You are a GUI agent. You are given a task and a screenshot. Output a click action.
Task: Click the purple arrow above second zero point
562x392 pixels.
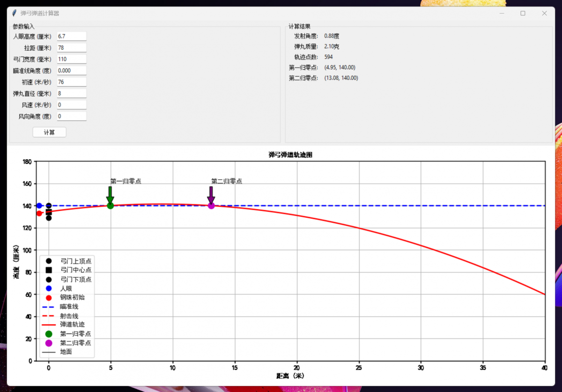(211, 195)
